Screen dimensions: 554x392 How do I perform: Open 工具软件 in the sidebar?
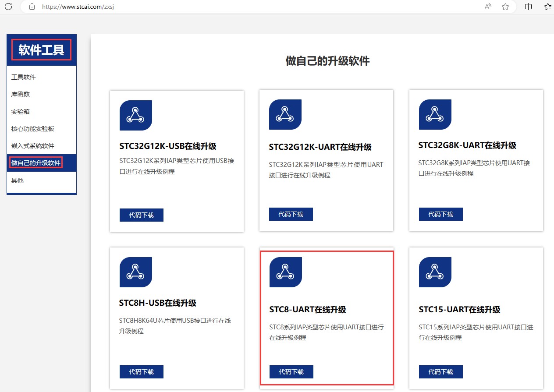pyautogui.click(x=24, y=77)
